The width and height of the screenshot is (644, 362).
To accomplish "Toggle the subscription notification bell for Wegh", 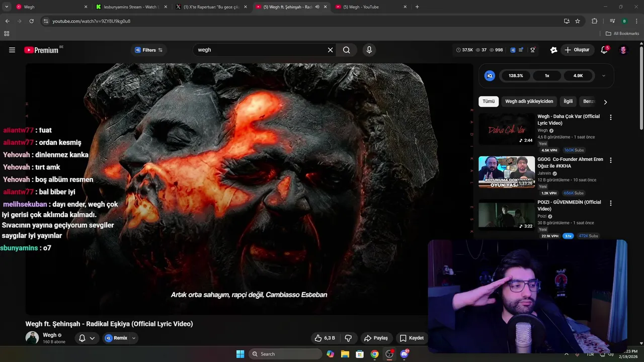I will point(83,338).
